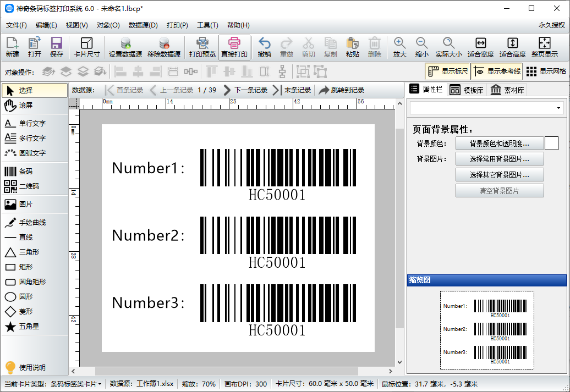Viewport: 570px width, 392px height.
Task: Select the 二维码 QR code tool
Action: [35, 186]
